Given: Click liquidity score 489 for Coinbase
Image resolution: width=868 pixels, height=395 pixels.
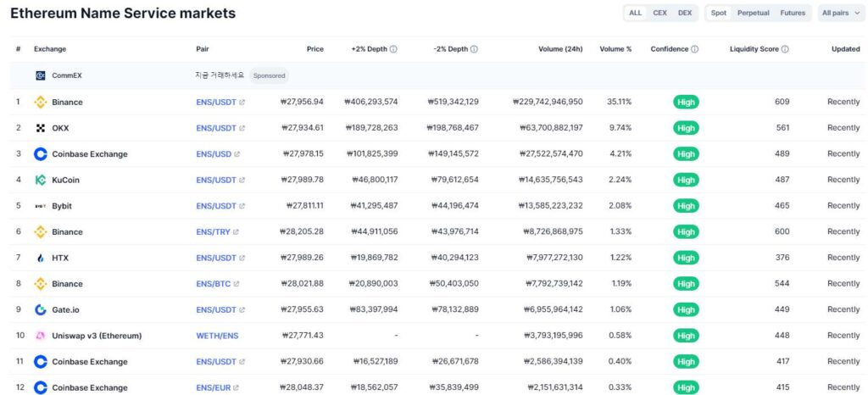Looking at the screenshot, I should click(782, 153).
